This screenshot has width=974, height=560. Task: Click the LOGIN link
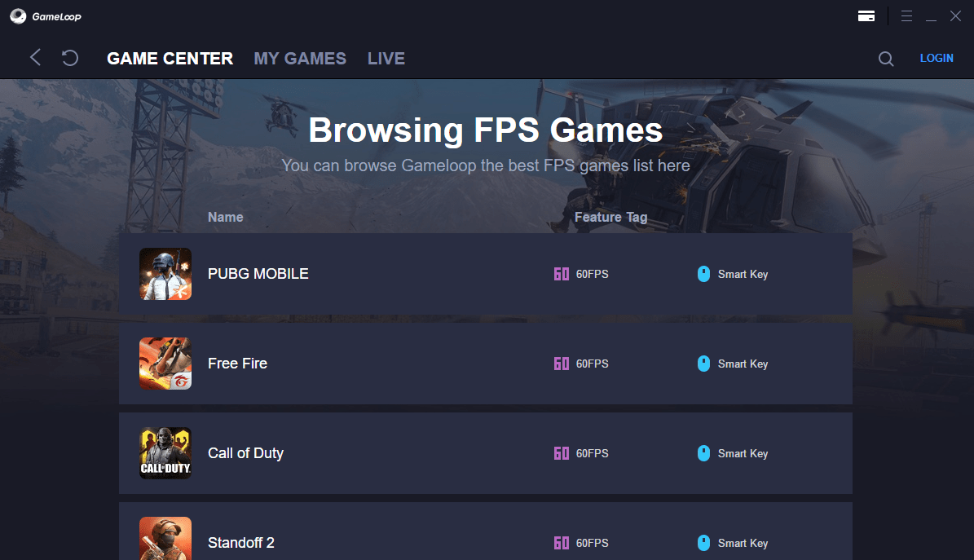[937, 58]
